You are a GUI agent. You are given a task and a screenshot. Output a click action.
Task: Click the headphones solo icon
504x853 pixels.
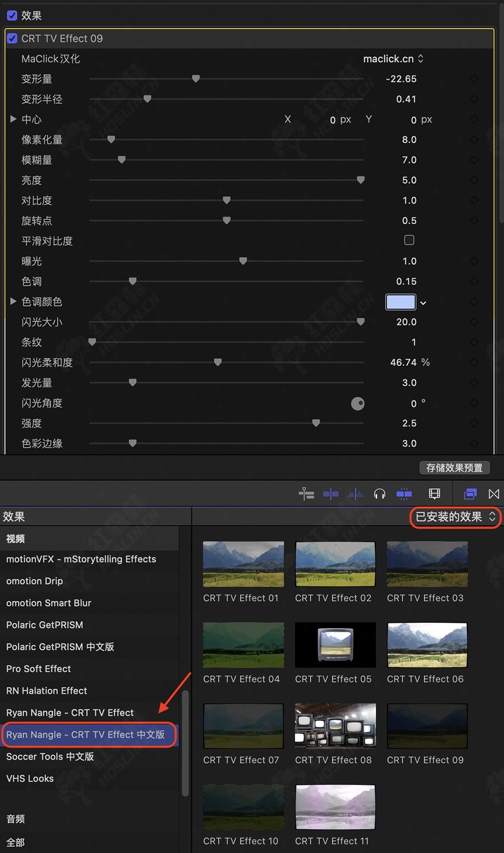380,494
